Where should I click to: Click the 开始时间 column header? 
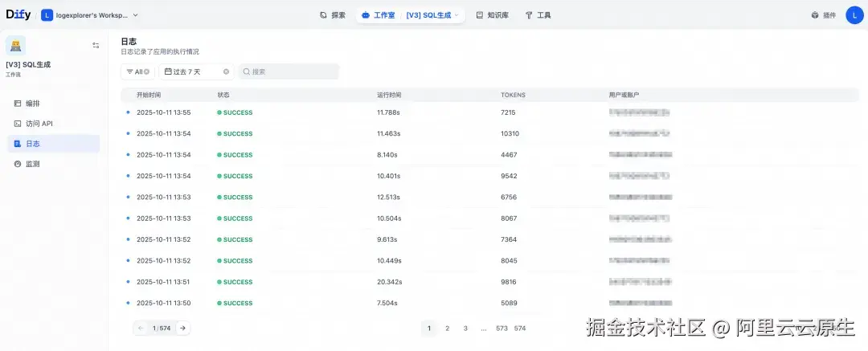click(149, 96)
